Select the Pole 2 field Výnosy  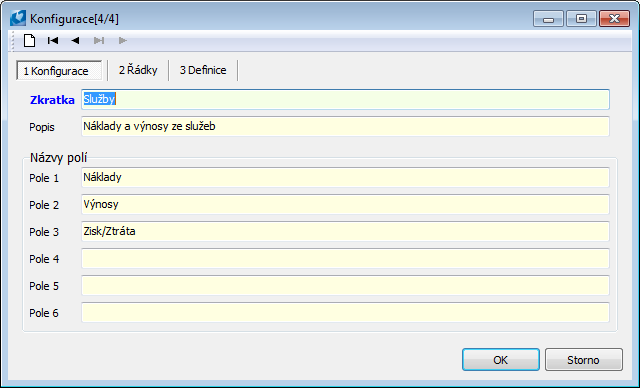(x=345, y=204)
